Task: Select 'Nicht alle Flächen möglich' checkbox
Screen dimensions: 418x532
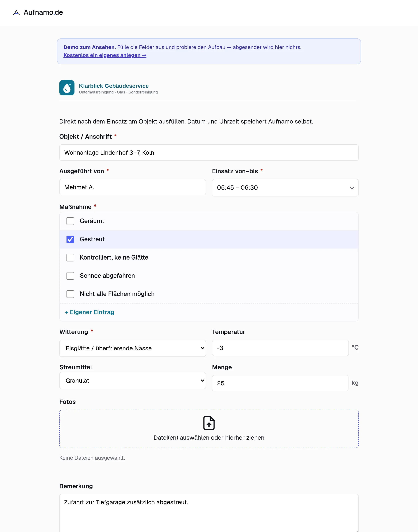Action: pyautogui.click(x=70, y=294)
